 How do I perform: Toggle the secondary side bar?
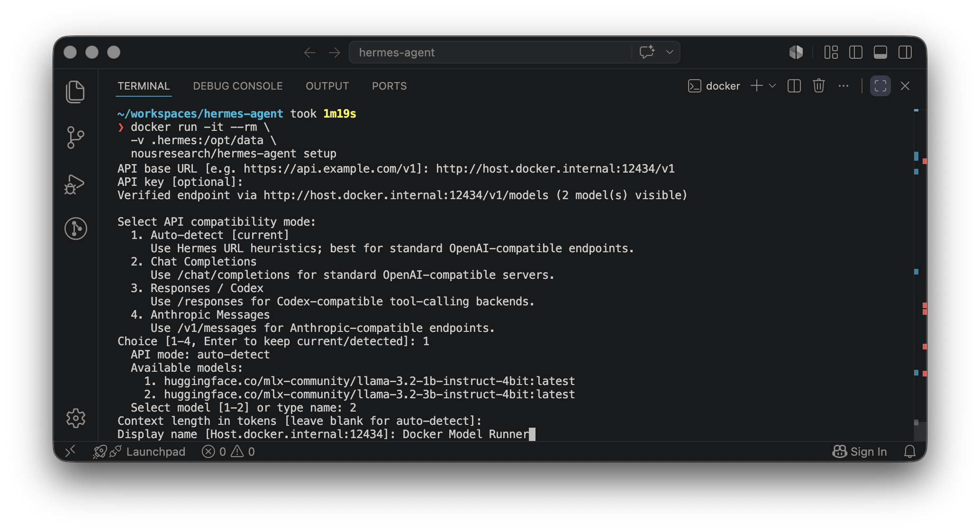point(905,52)
